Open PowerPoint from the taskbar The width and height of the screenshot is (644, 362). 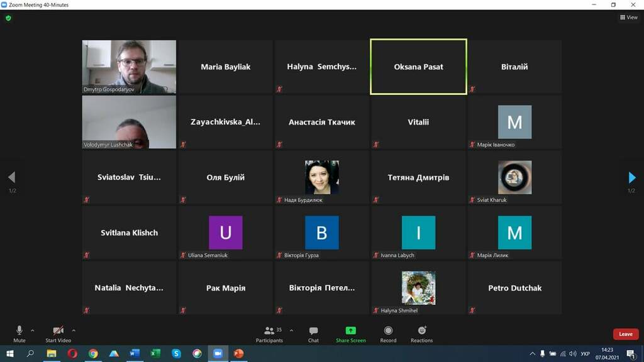pyautogui.click(x=238, y=353)
